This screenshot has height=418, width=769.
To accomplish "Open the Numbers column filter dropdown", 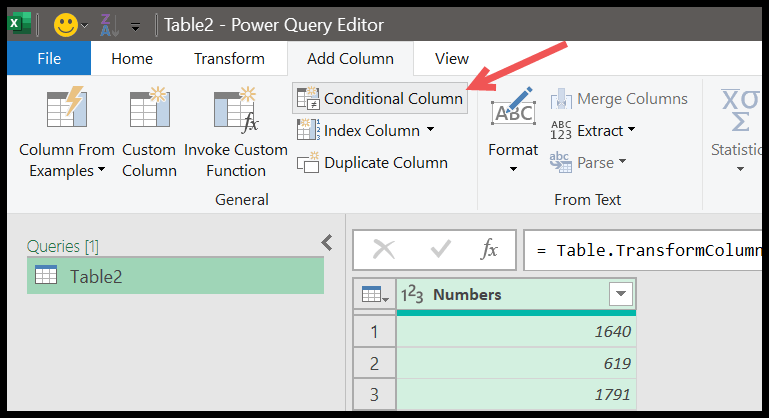I will 621,294.
